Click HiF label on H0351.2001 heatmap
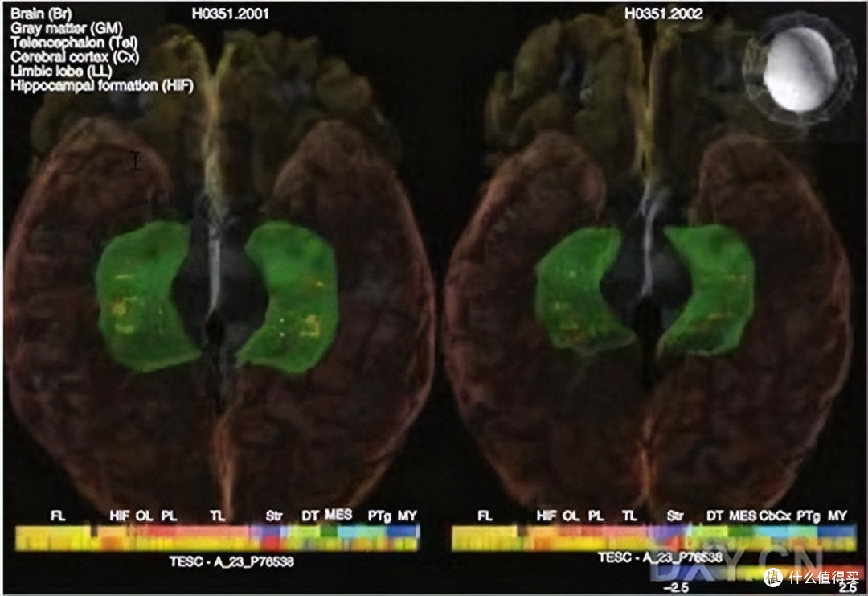868x596 pixels. pyautogui.click(x=120, y=516)
